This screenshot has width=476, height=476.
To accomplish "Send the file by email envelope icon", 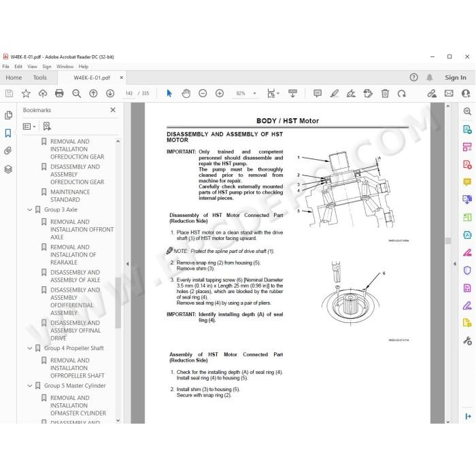I will point(449,94).
